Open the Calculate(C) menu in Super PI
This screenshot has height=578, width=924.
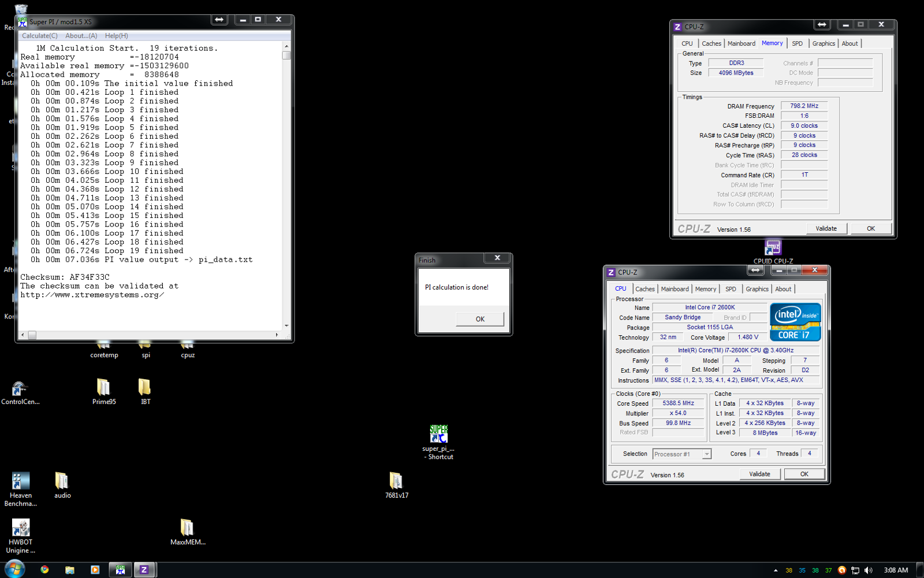40,36
